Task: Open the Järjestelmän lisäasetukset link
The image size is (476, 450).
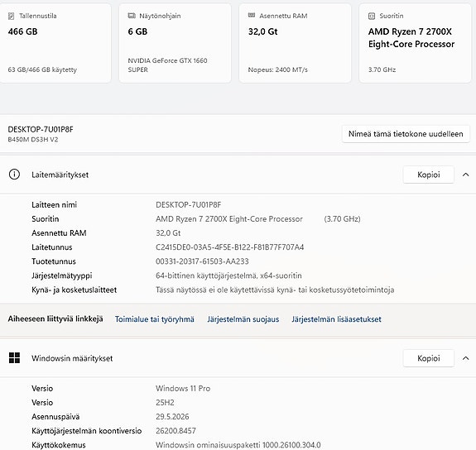Action: pyautogui.click(x=336, y=319)
